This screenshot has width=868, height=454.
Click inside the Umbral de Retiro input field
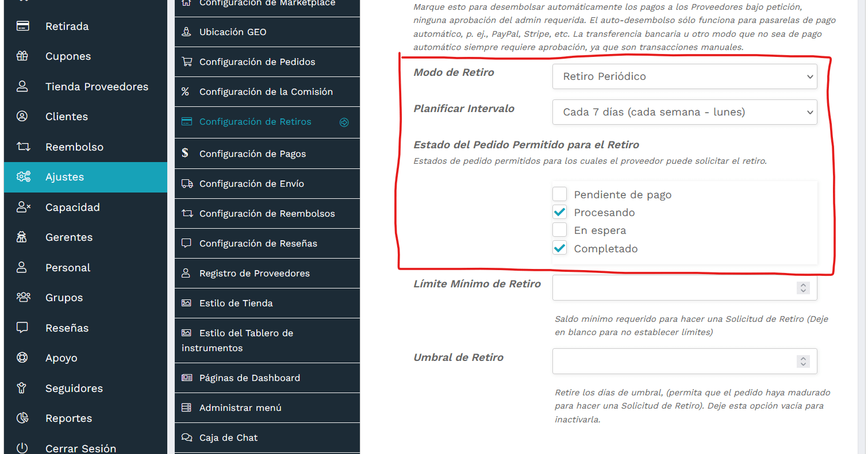click(x=661, y=361)
